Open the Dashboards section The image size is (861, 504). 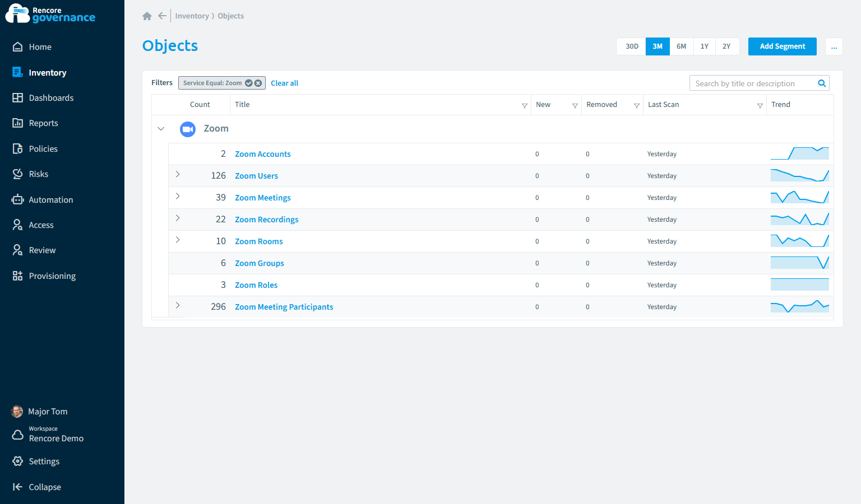point(51,98)
